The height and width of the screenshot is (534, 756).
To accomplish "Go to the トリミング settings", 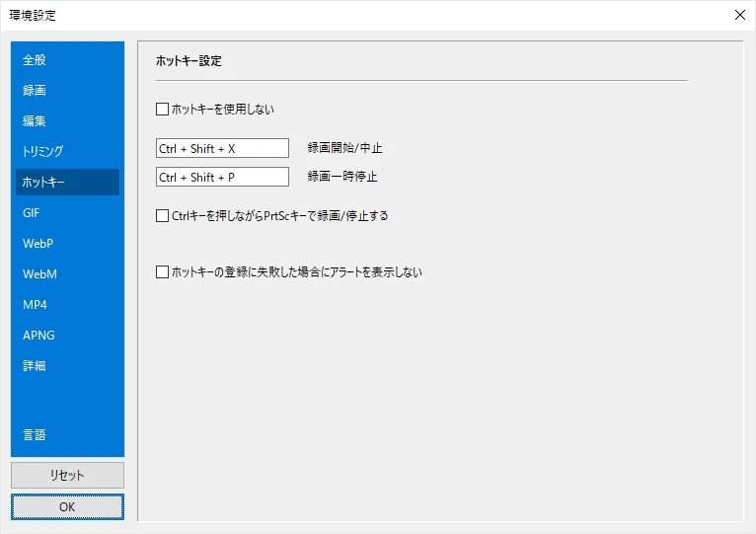I will 42,152.
